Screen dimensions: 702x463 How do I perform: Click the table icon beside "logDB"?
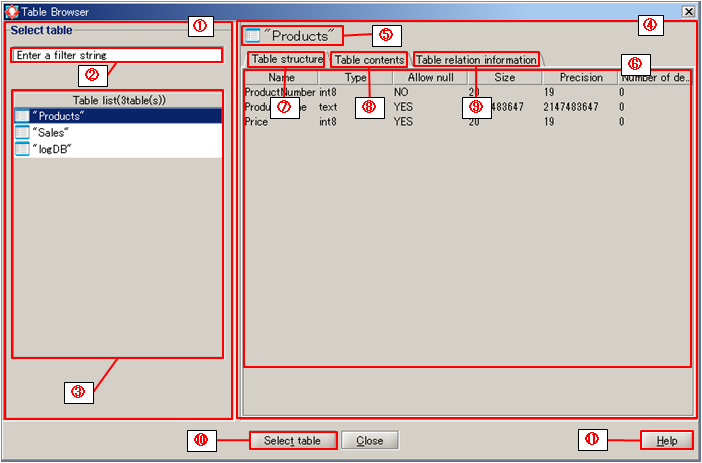tap(22, 149)
